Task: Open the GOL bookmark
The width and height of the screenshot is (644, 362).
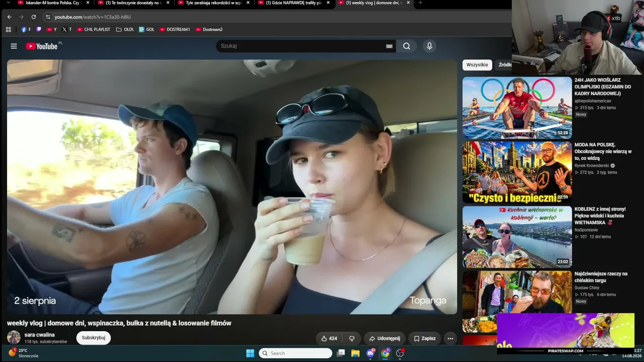Action: tap(146, 30)
